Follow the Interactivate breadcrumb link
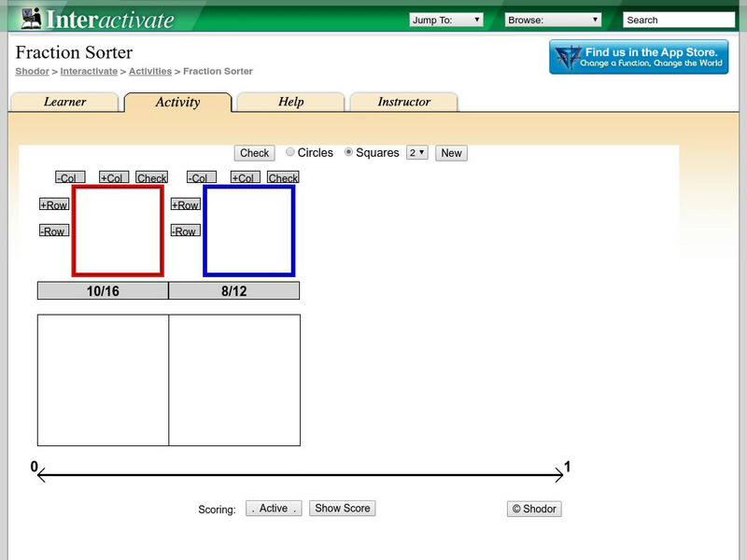 89,71
